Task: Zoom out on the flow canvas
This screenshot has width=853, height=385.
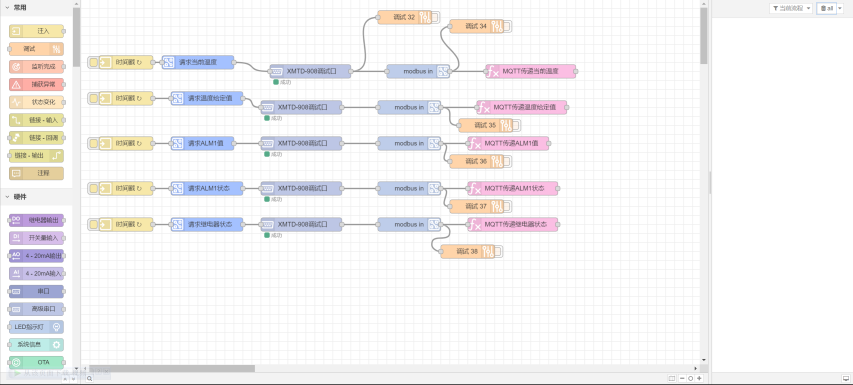Action: coord(682,378)
